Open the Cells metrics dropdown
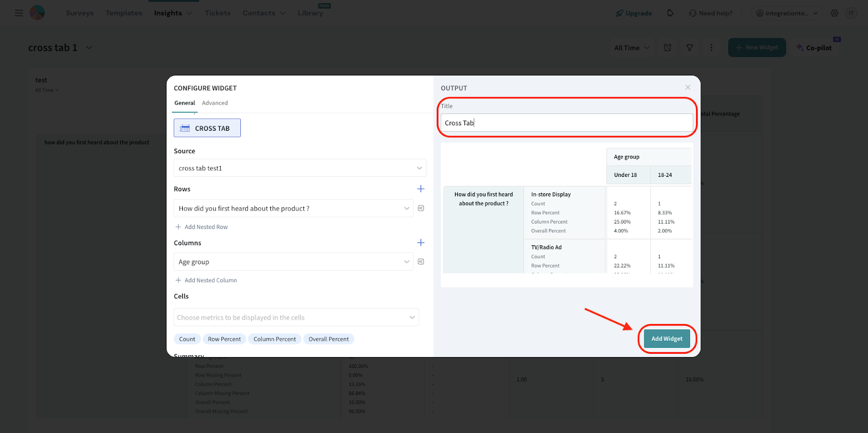 pos(296,317)
